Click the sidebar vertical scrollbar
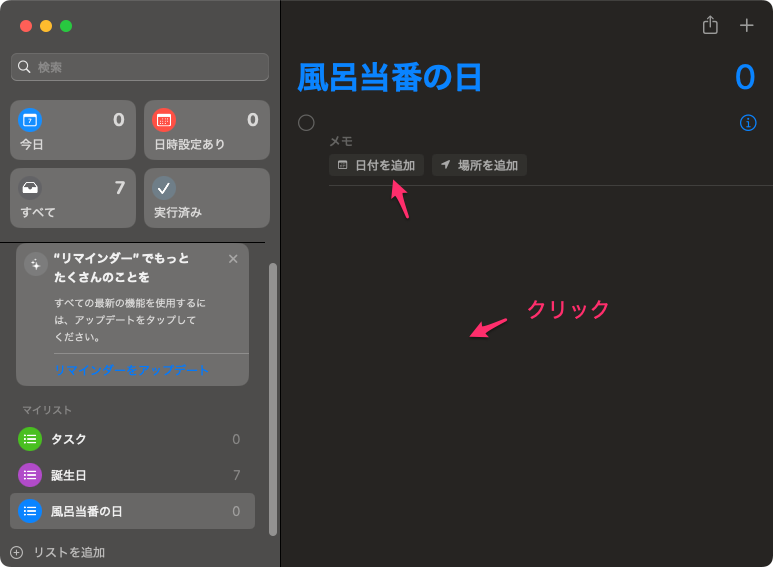The height and width of the screenshot is (567, 773). coord(273,400)
